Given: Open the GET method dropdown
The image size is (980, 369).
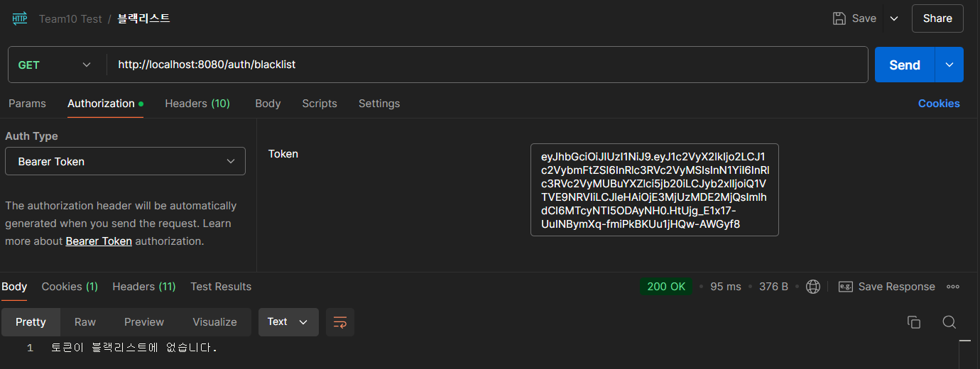Looking at the screenshot, I should point(55,65).
